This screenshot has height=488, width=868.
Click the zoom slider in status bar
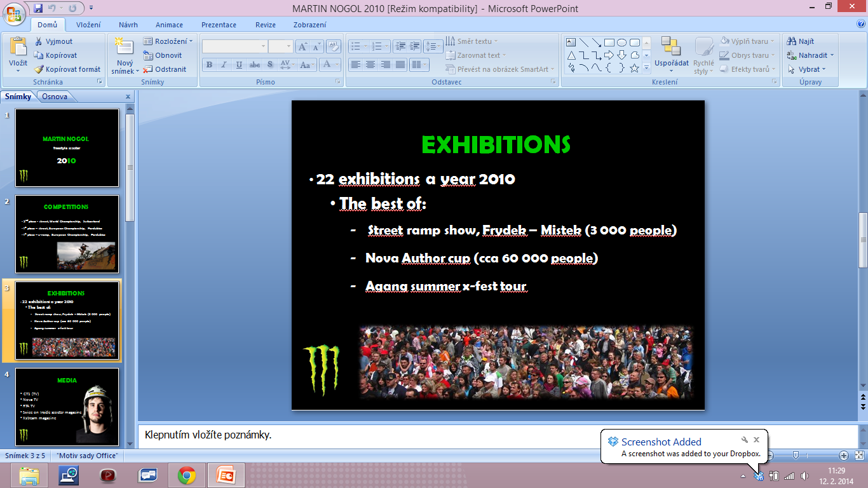click(796, 456)
